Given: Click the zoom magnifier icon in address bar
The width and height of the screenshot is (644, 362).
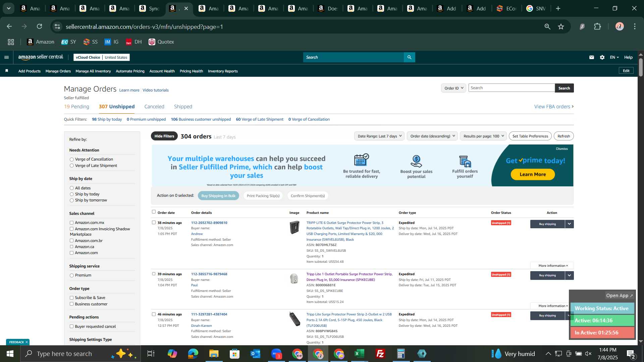Looking at the screenshot, I should tap(547, 26).
